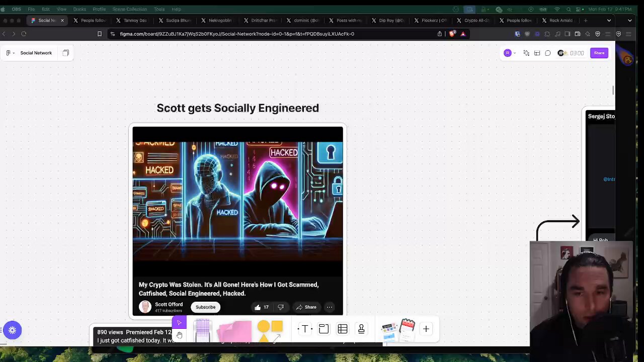644x362 pixels.
Task: Bookmark this page icon
Action: pyautogui.click(x=99, y=34)
